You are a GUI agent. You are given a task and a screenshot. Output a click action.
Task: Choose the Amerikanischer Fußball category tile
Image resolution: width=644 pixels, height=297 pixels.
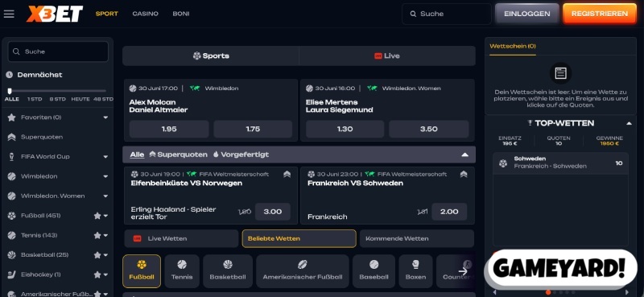[303, 271]
